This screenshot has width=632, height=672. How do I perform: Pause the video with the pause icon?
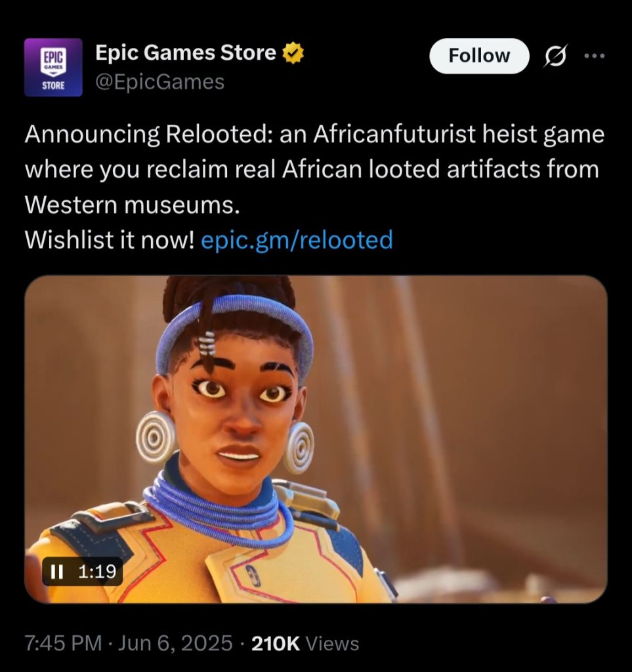coord(56,572)
